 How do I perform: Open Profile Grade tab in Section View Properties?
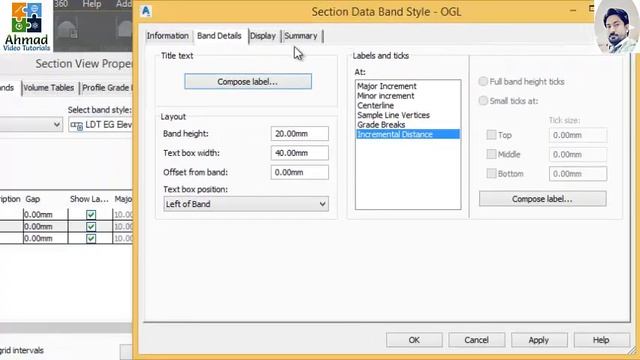click(106, 88)
